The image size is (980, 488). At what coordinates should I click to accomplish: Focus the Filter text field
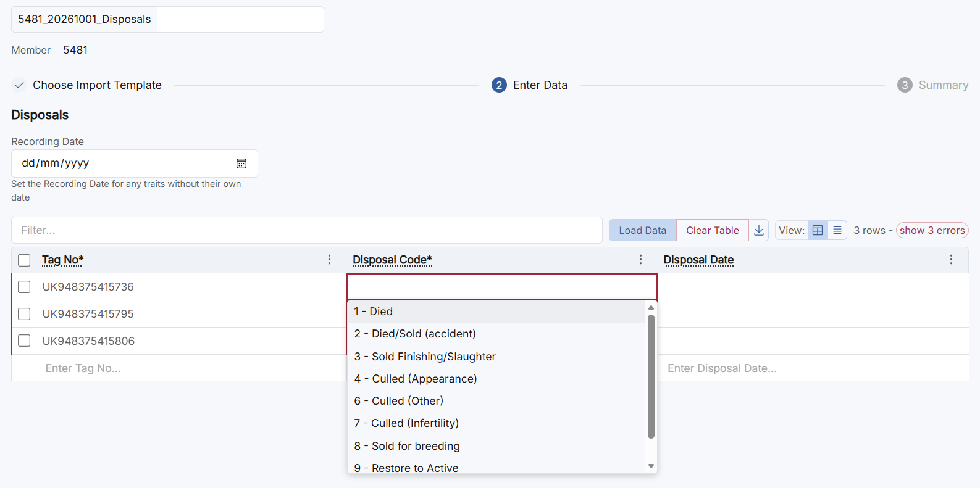tap(307, 230)
